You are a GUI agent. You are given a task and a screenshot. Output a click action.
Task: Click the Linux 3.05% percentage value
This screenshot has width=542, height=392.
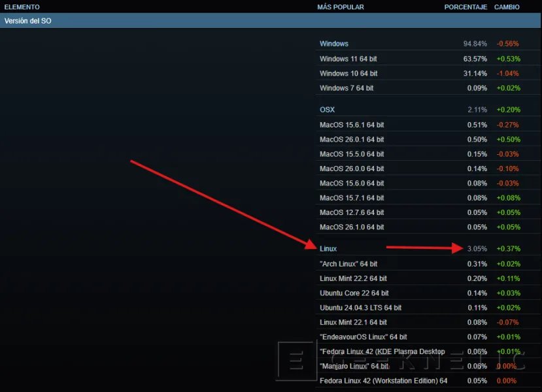[x=477, y=249]
